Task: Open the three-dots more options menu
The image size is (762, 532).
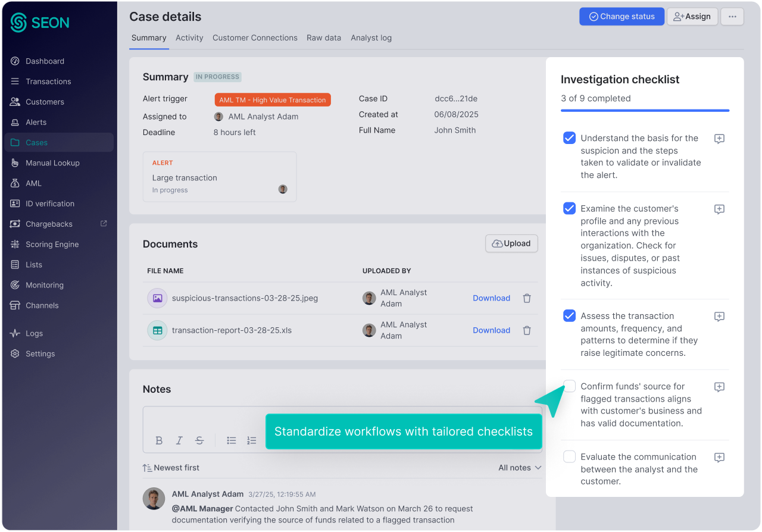Action: (732, 17)
